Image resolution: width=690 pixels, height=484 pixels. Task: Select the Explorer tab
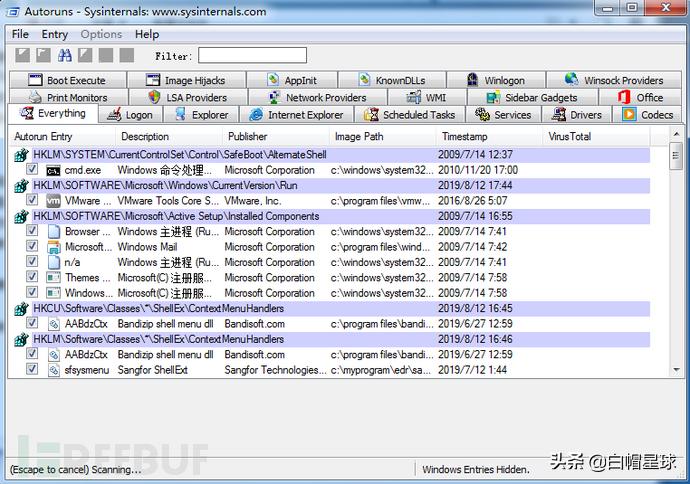[x=201, y=115]
